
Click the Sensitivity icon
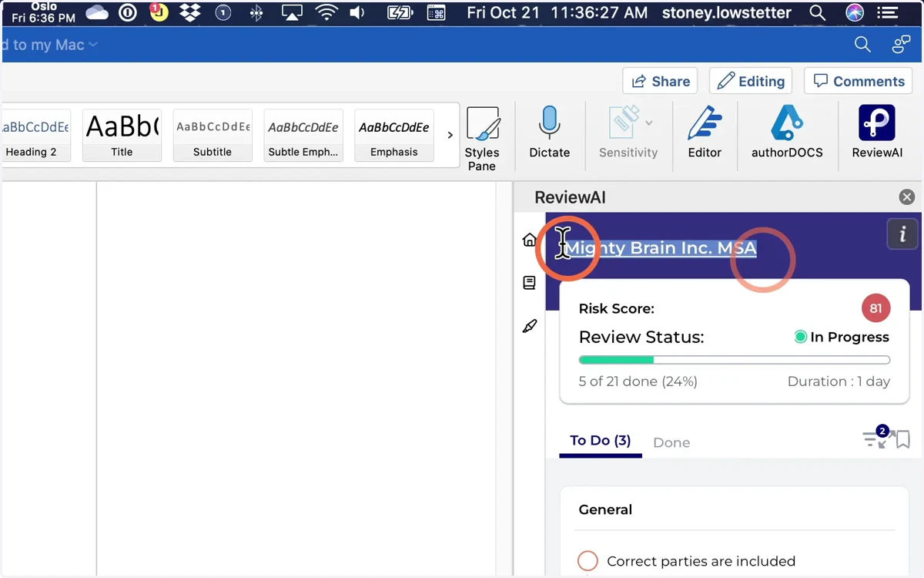(624, 123)
